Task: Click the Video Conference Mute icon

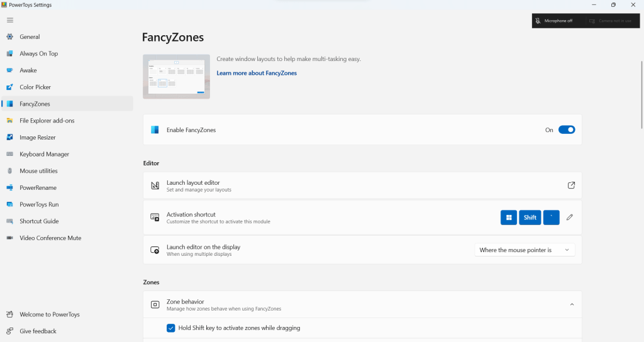Action: point(10,238)
